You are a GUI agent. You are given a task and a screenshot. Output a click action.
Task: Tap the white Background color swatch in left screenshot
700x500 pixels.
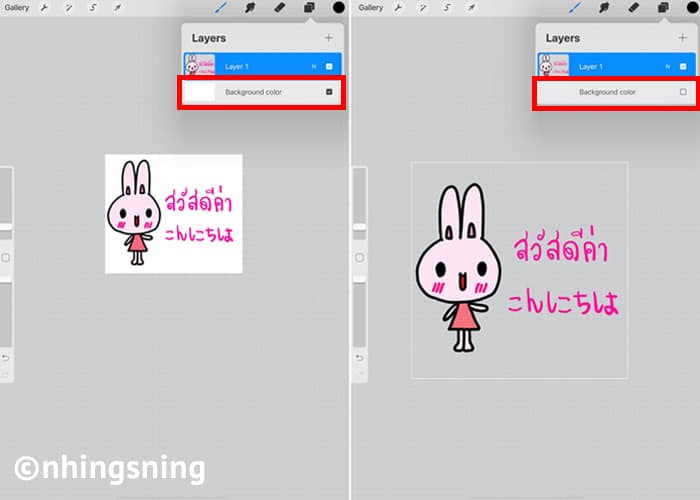pos(200,92)
